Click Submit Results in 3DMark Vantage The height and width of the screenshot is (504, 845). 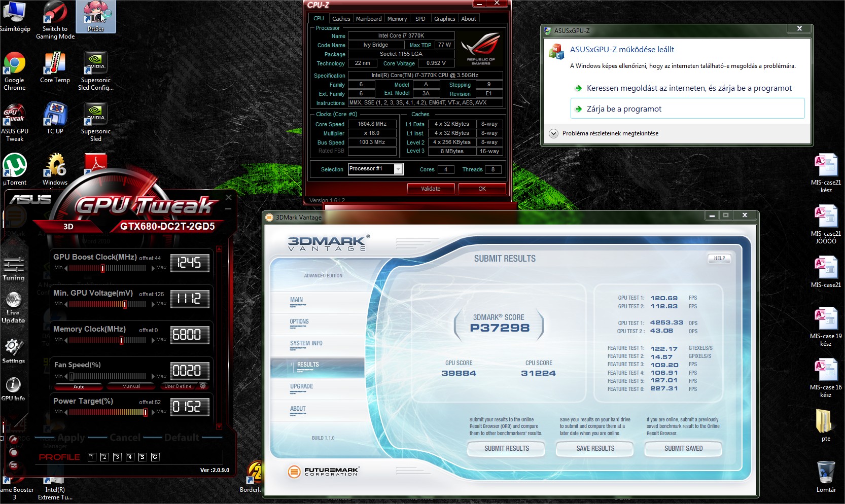pyautogui.click(x=506, y=449)
